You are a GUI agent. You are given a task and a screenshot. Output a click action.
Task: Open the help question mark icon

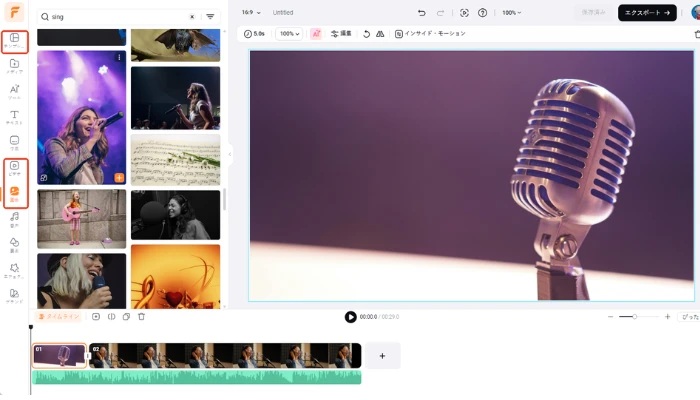[483, 13]
